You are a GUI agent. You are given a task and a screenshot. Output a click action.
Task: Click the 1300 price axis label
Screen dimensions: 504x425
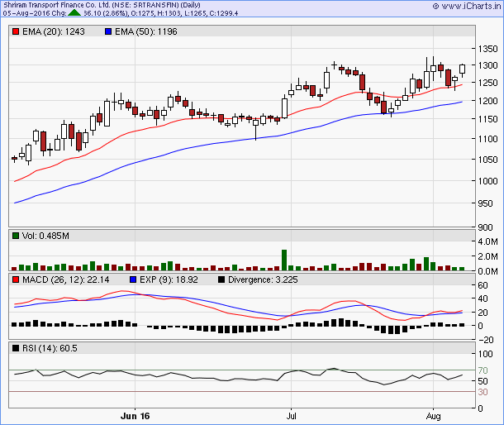click(487, 65)
